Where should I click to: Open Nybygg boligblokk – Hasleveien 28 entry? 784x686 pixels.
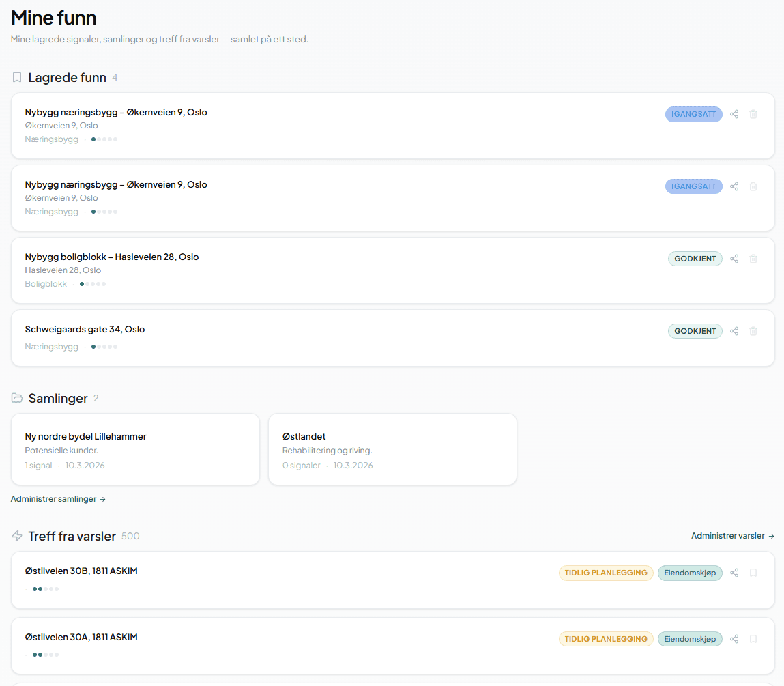point(112,257)
